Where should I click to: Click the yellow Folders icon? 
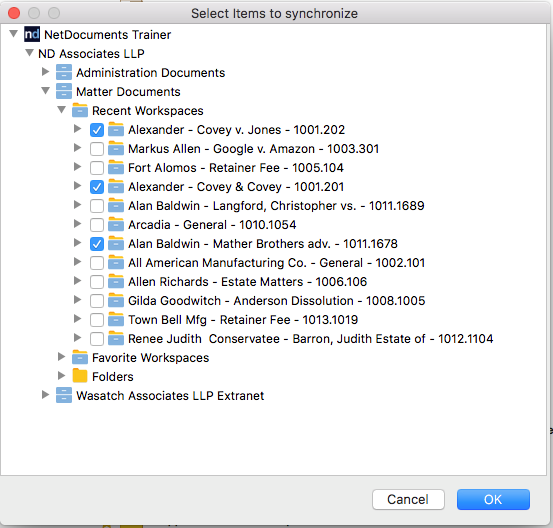(x=80, y=376)
